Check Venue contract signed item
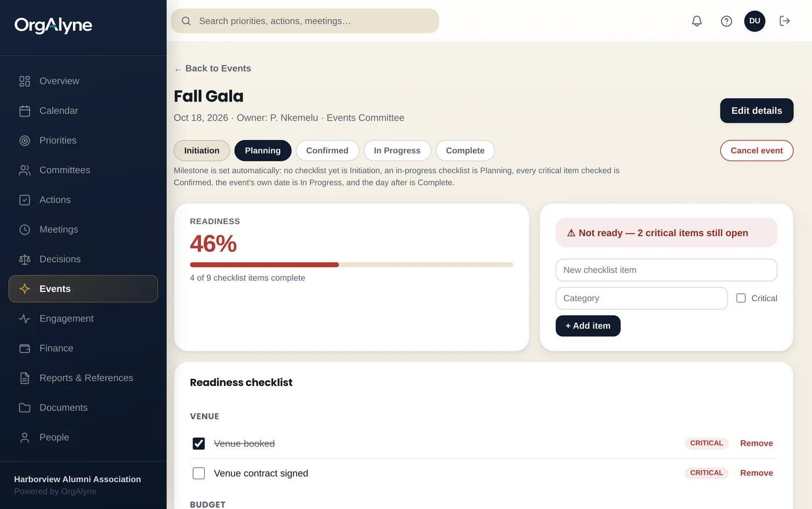This screenshot has width=812, height=509. click(x=198, y=473)
